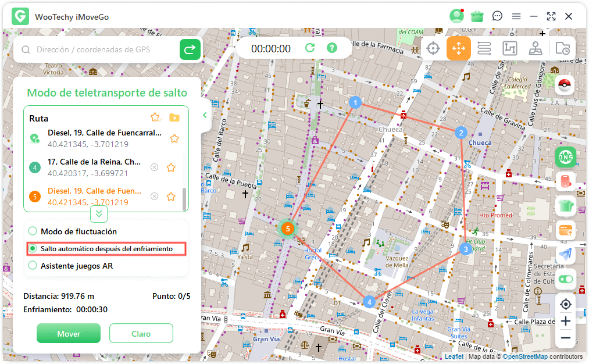Click the paper plane icon
The height and width of the screenshot is (364, 589).
tap(565, 254)
